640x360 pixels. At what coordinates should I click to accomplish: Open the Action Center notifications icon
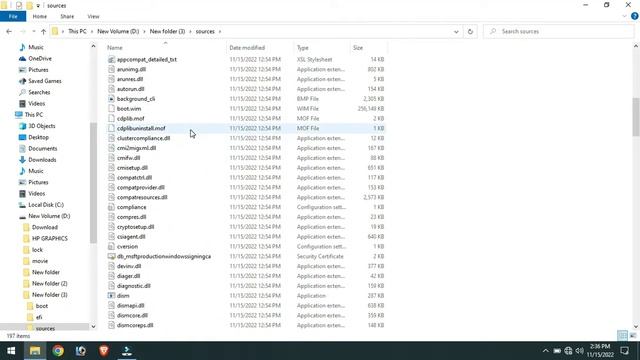coord(624,351)
